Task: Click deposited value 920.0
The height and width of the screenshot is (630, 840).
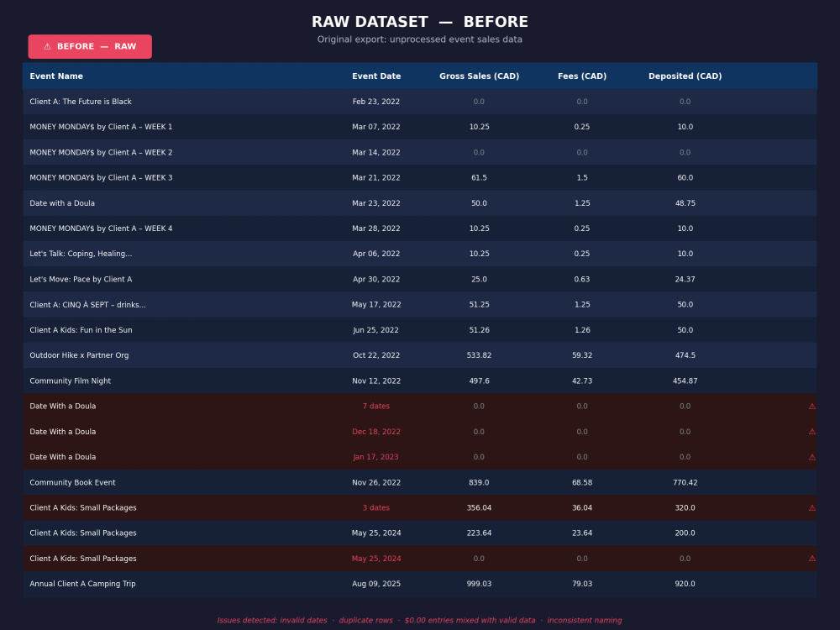Action: (685, 584)
